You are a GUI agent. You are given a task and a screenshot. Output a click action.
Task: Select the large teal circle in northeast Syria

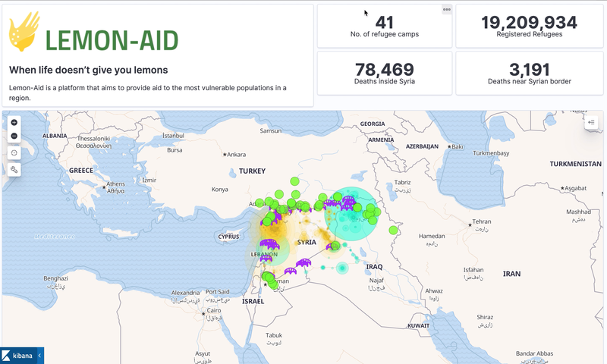click(351, 215)
